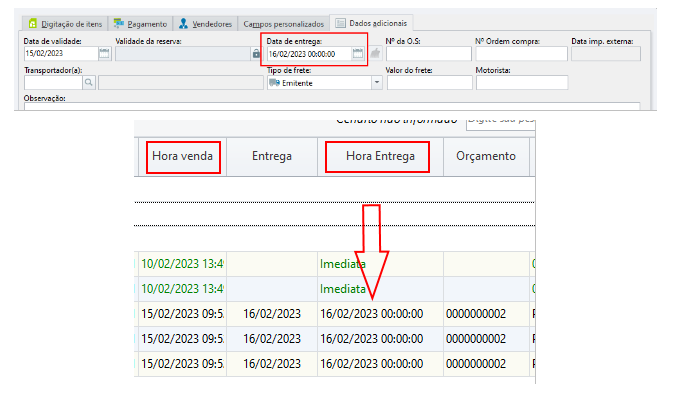This screenshot has width=674, height=406.
Task: Open calendar for Data de entrega
Action: tap(358, 54)
